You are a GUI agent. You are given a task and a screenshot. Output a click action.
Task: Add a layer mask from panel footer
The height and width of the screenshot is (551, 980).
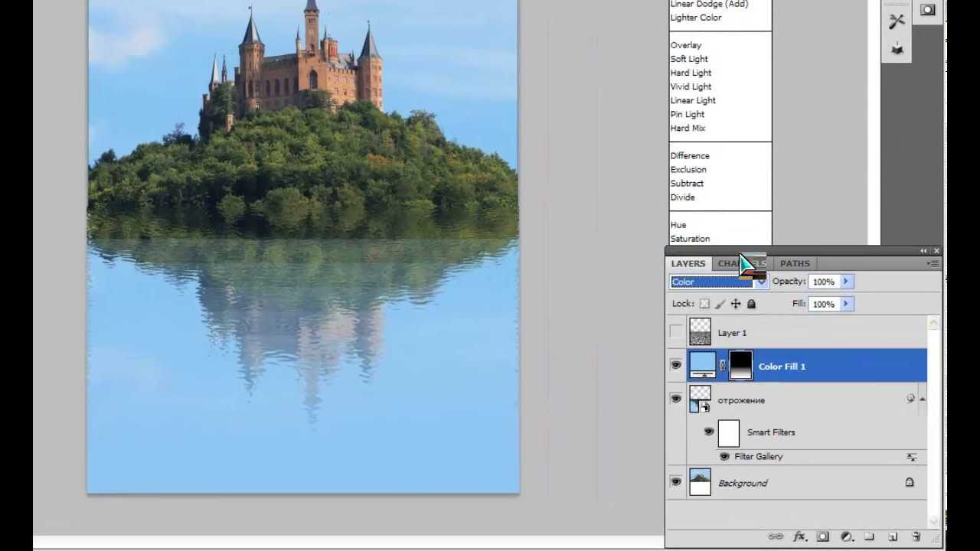click(x=822, y=537)
